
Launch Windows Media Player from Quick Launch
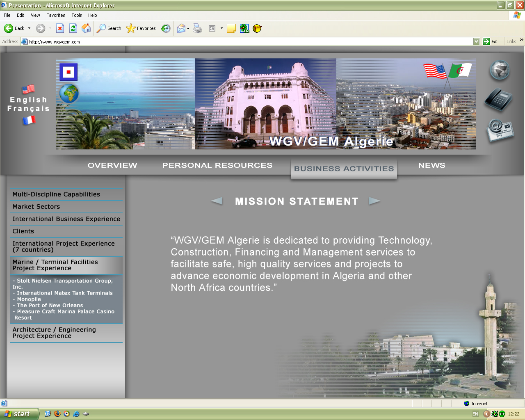click(x=66, y=414)
